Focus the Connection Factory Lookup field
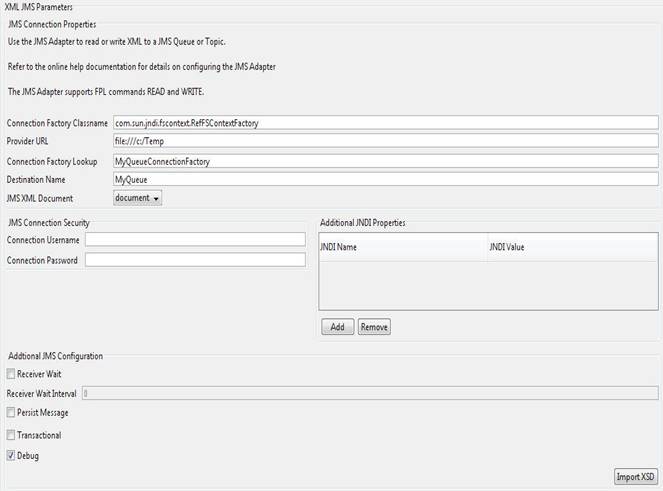 tap(385, 160)
